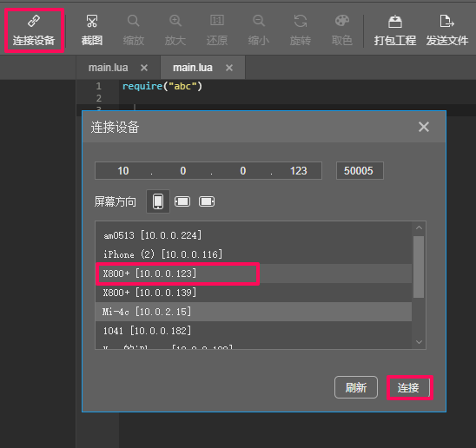Click the 缩放 magnifier icon

tap(133, 21)
